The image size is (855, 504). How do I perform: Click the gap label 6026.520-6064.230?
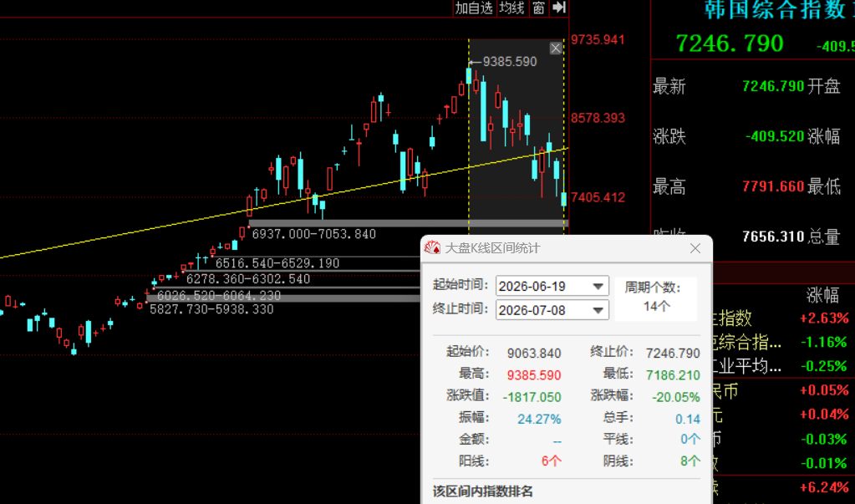pos(219,296)
